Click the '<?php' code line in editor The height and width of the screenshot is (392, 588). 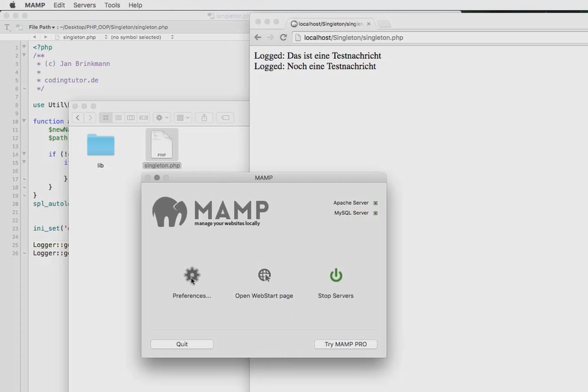(43, 48)
